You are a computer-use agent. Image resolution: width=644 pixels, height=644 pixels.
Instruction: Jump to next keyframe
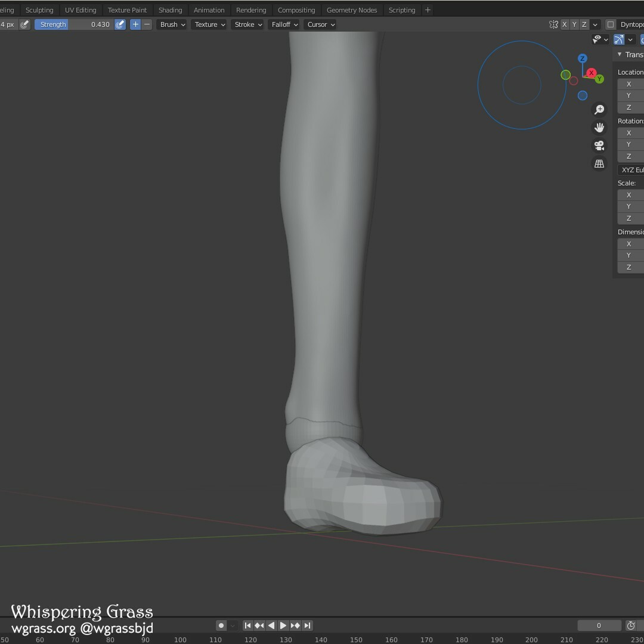tap(295, 626)
